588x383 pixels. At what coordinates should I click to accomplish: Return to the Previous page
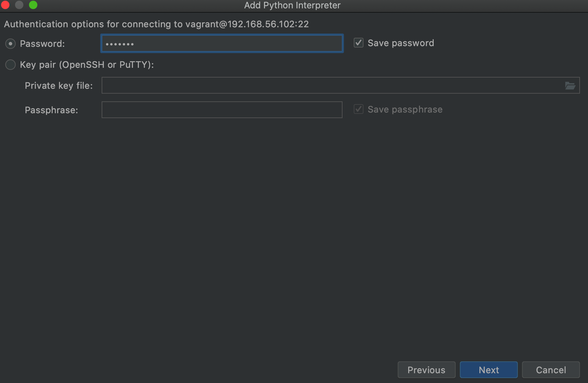(x=426, y=370)
